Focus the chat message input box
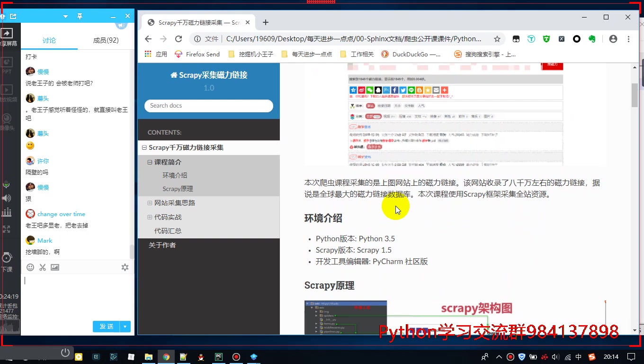The height and width of the screenshot is (364, 644). (x=78, y=296)
